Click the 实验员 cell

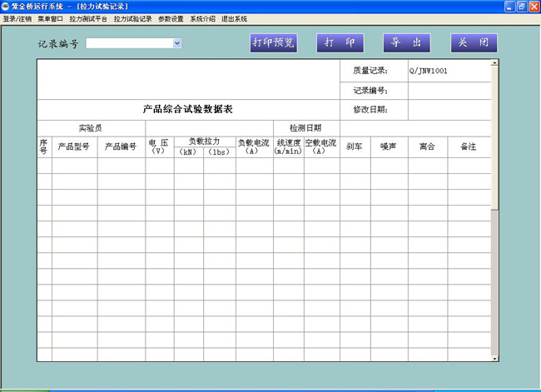(x=91, y=128)
